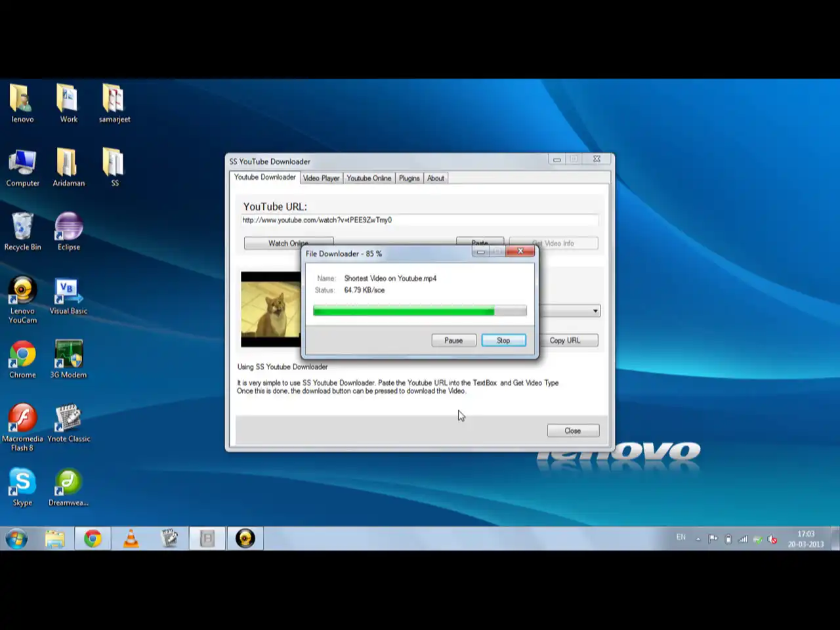
Task: Switch to the grey active taskbar app
Action: coord(207,539)
